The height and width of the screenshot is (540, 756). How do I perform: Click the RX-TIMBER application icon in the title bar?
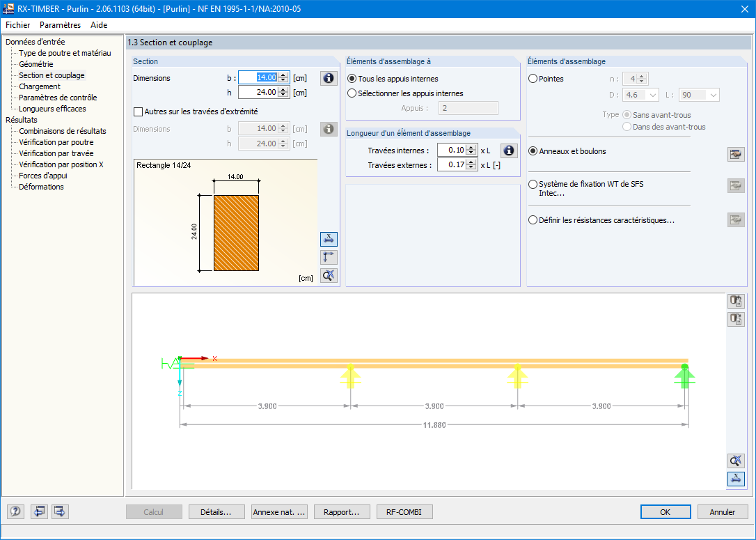8,8
